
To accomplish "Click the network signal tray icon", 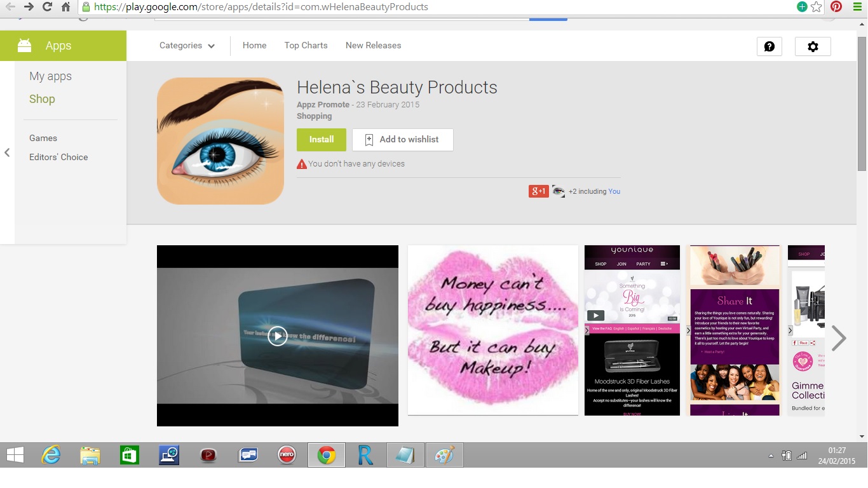I will coord(802,456).
